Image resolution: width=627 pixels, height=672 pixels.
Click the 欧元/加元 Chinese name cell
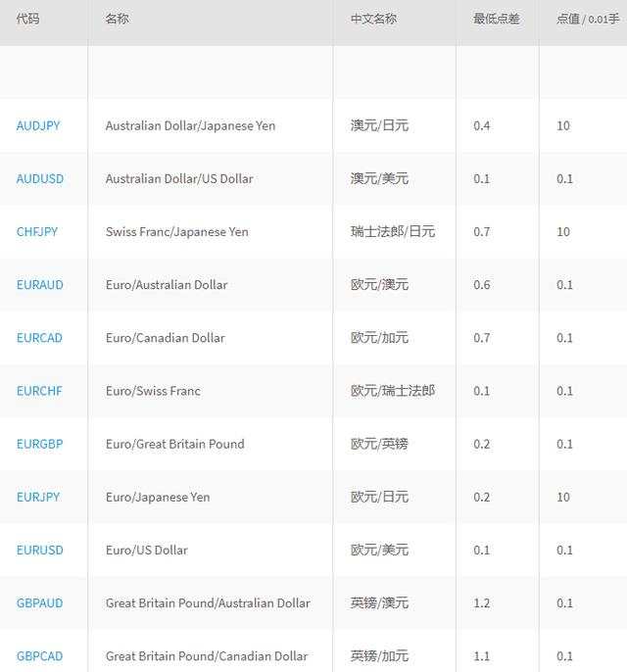click(379, 338)
